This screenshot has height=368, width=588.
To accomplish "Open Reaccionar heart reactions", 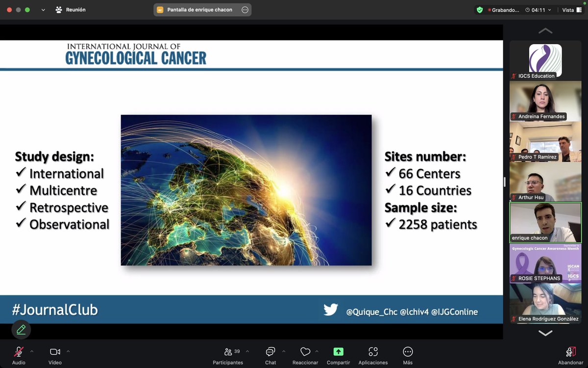I will point(305,352).
